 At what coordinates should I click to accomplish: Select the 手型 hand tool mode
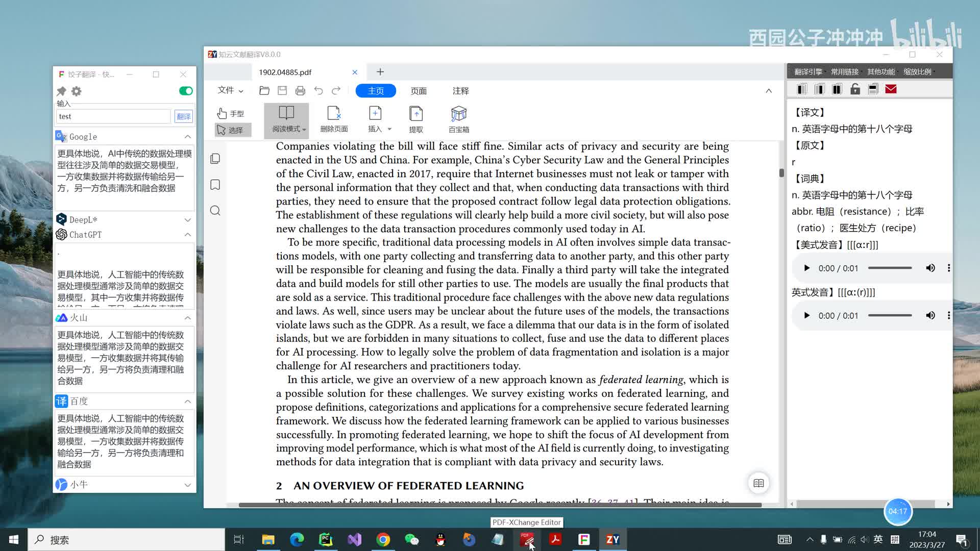pyautogui.click(x=231, y=113)
